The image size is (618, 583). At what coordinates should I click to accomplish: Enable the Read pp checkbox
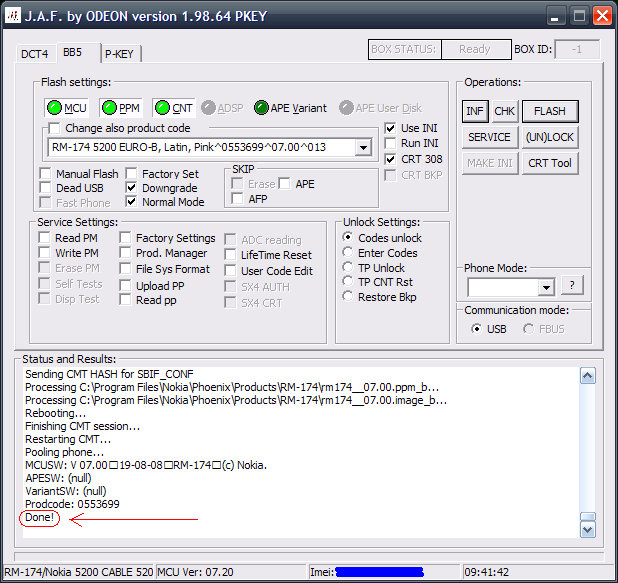(x=125, y=300)
